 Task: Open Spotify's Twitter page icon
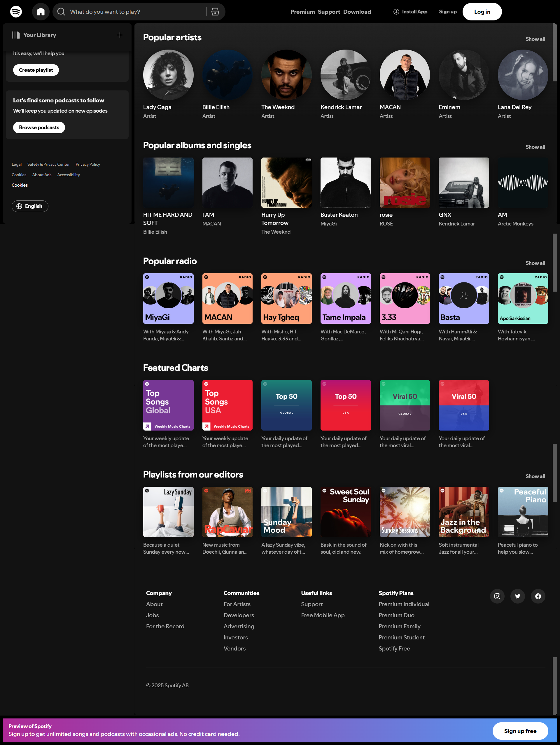pyautogui.click(x=518, y=596)
